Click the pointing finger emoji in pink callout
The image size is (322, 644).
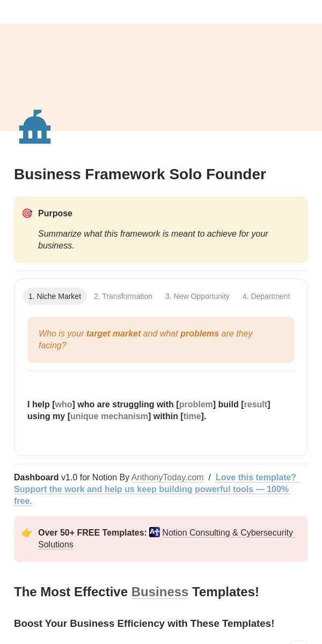pos(27,533)
